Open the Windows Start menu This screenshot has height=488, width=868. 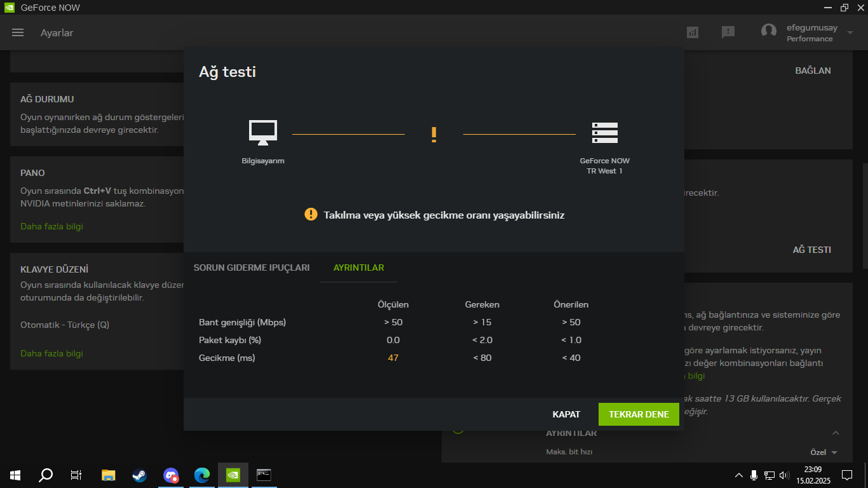15,475
